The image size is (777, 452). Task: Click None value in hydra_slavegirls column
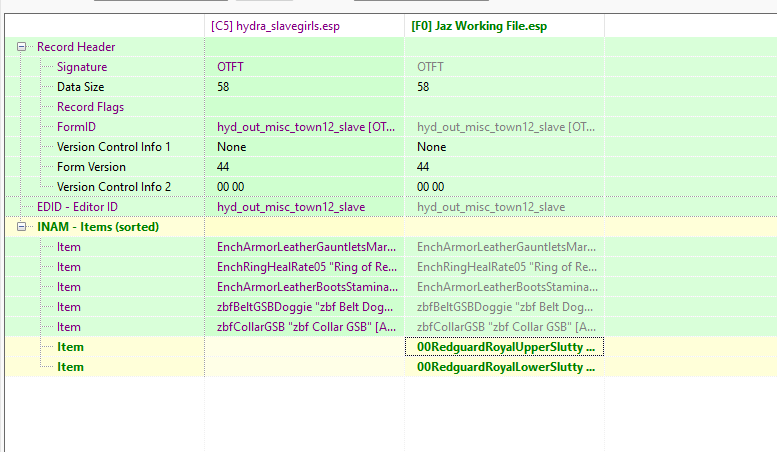coord(231,147)
